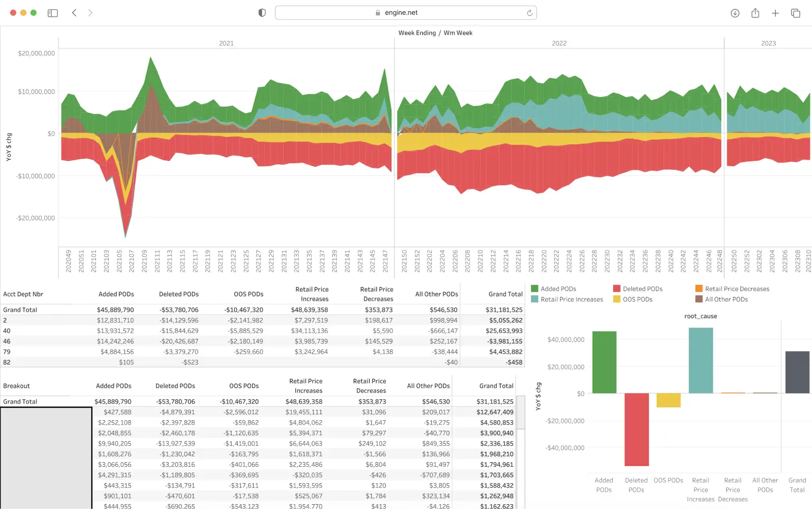Click the back navigation arrow
Image resolution: width=812 pixels, height=509 pixels.
[74, 13]
